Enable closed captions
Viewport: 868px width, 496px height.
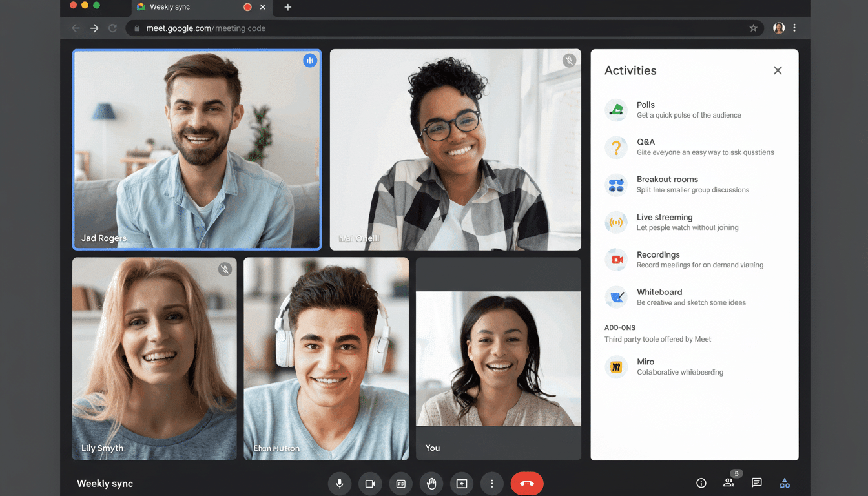pyautogui.click(x=400, y=483)
